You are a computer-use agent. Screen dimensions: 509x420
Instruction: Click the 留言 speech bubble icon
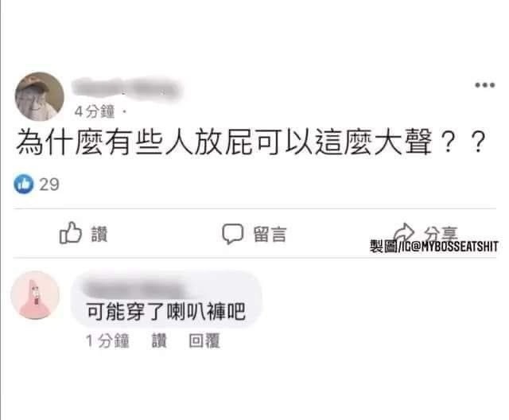232,234
